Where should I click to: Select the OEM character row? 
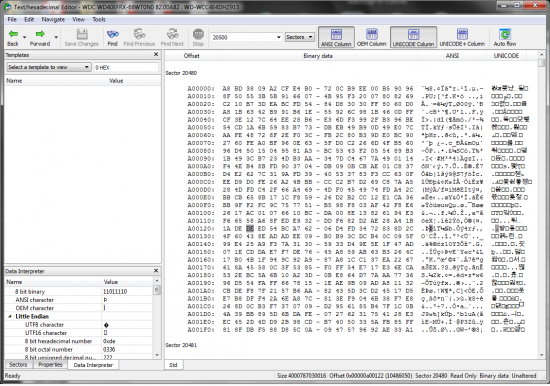79,308
